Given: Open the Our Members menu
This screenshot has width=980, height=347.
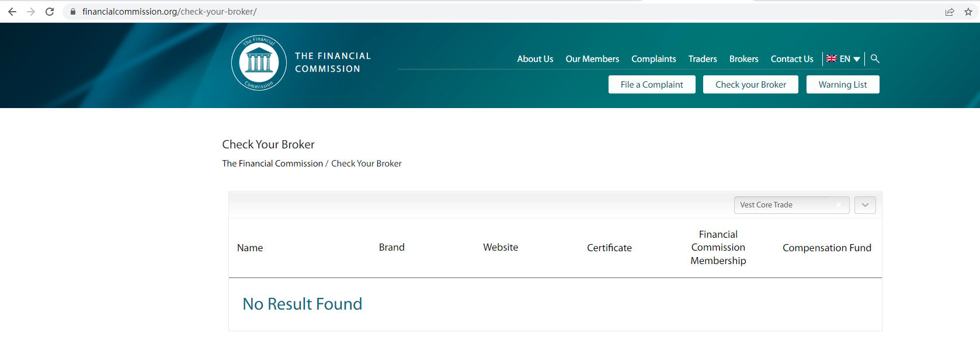Looking at the screenshot, I should click(x=592, y=59).
